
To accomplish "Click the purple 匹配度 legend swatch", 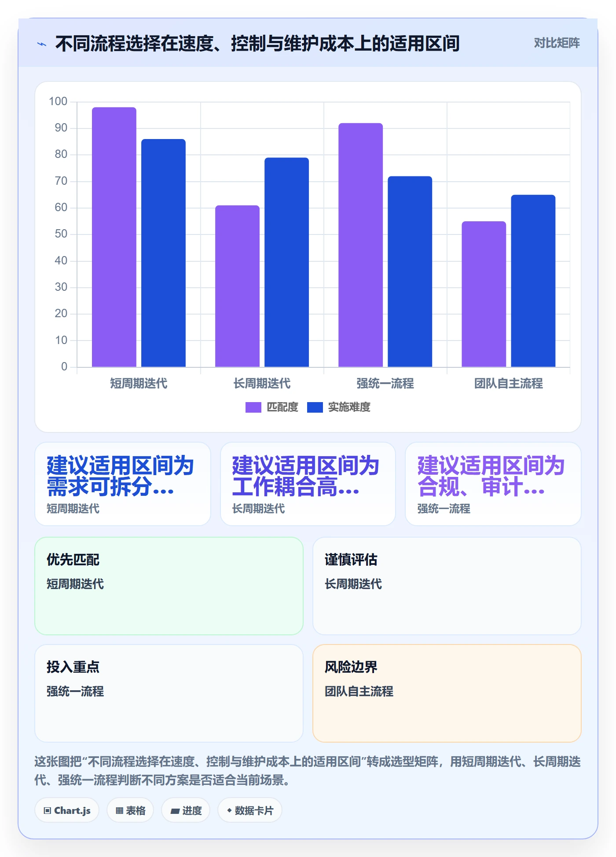I will pyautogui.click(x=253, y=407).
